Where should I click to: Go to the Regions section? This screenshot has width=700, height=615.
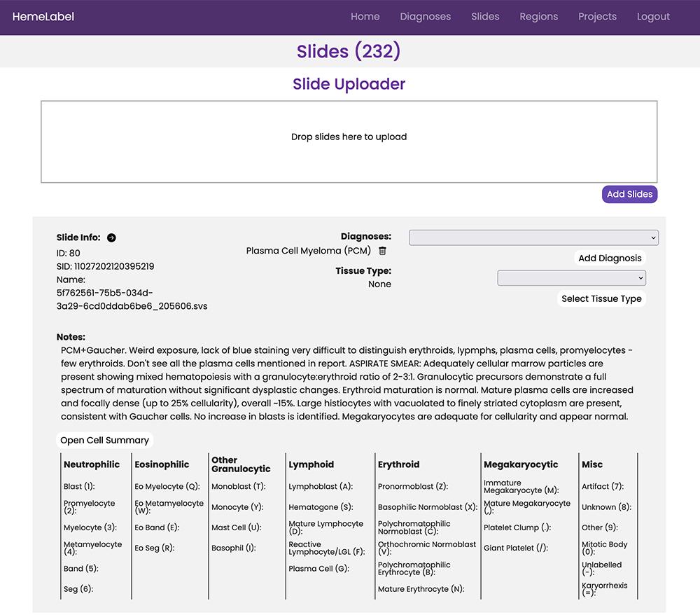538,16
